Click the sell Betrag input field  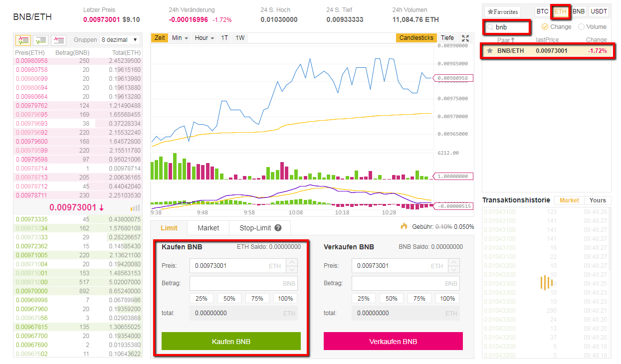[x=406, y=283]
